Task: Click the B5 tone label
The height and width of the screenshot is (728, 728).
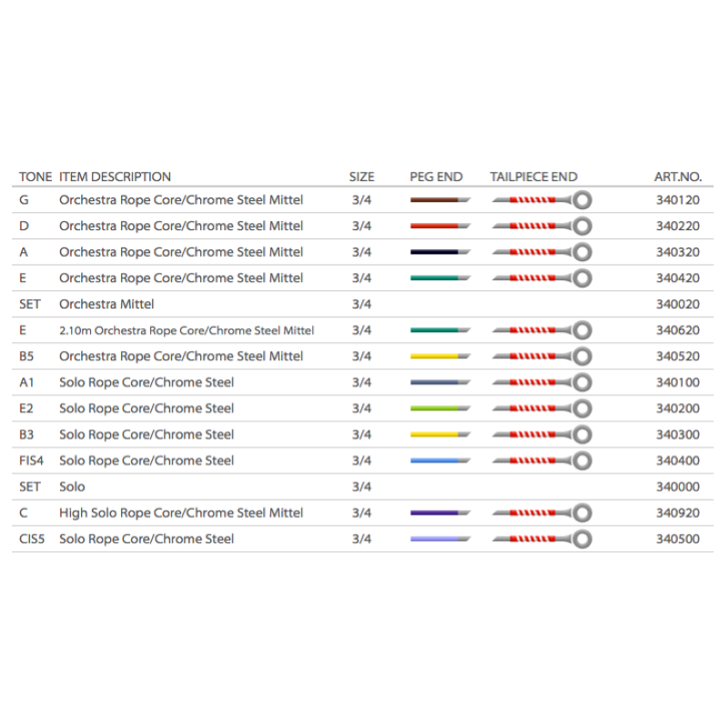Action: 26,356
